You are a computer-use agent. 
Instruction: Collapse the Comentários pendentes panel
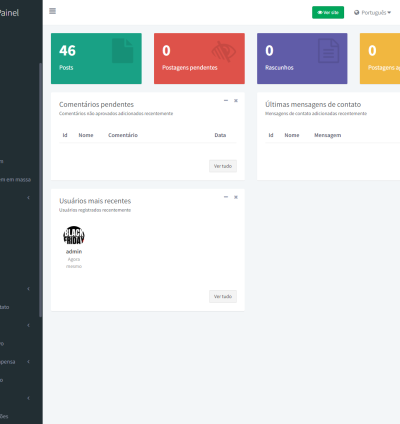click(226, 100)
